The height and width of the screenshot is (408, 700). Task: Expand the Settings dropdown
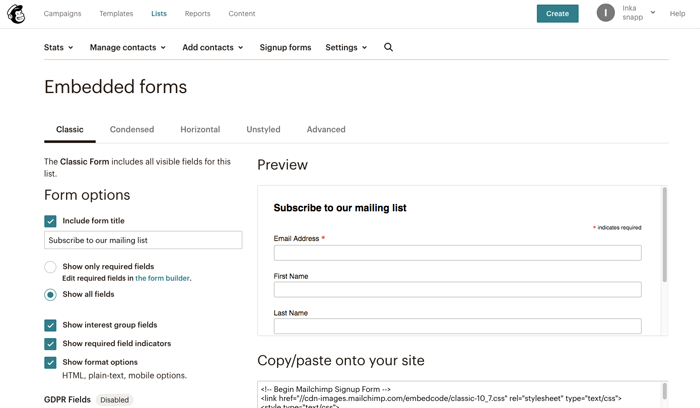(x=346, y=47)
